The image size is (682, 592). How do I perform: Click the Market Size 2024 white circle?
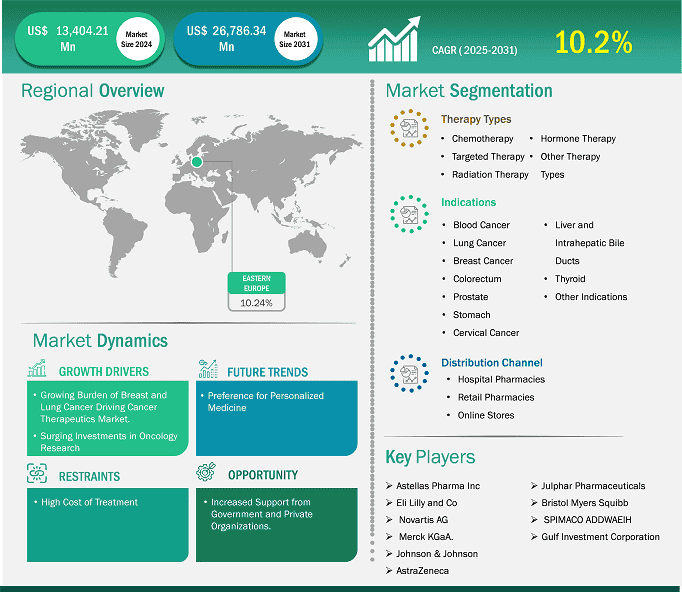coord(137,39)
